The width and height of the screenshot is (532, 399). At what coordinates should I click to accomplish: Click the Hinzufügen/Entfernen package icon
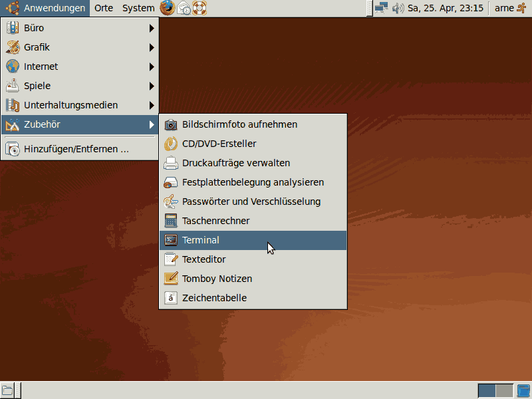click(13, 149)
